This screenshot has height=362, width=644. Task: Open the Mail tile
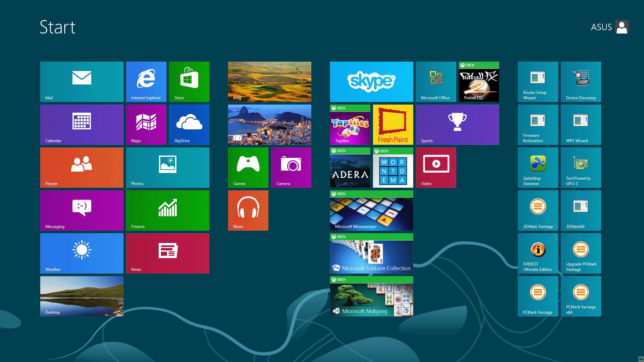click(x=82, y=82)
